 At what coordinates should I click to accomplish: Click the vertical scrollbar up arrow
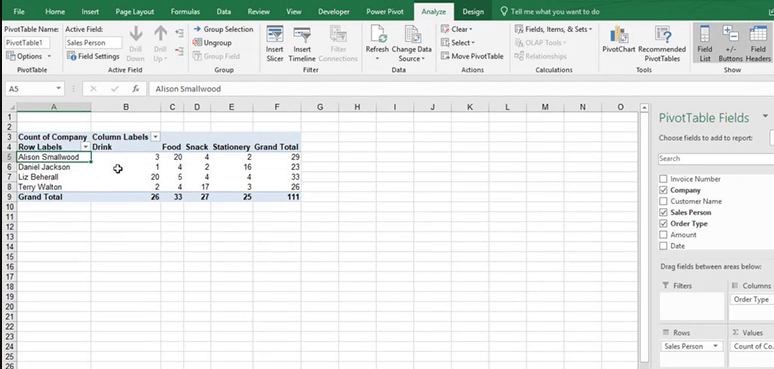tap(644, 108)
